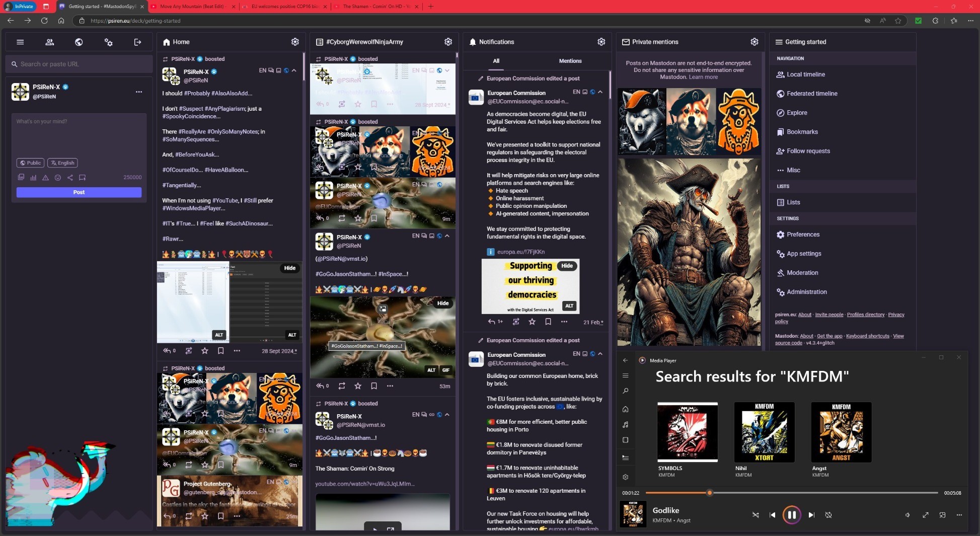This screenshot has height=536, width=980.
Task: Go to the previous track
Action: pos(773,515)
